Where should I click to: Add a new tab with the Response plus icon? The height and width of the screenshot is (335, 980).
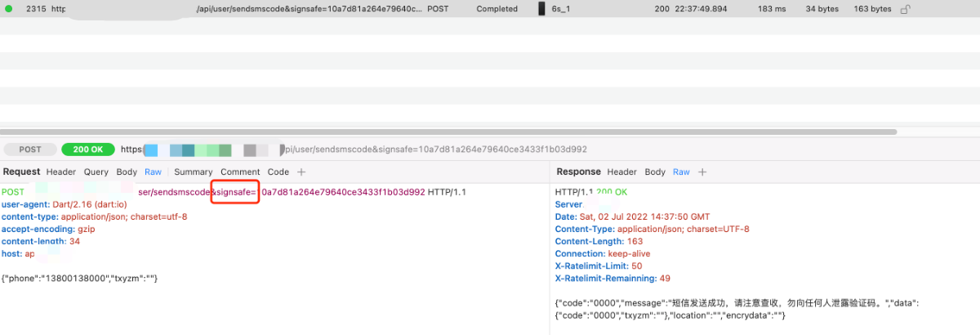coord(702,172)
